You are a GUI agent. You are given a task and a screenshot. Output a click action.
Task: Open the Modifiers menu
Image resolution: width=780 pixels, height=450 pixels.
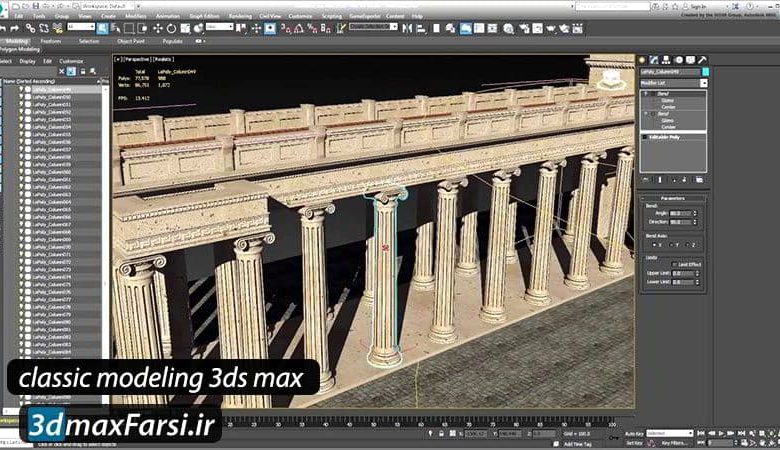136,16
